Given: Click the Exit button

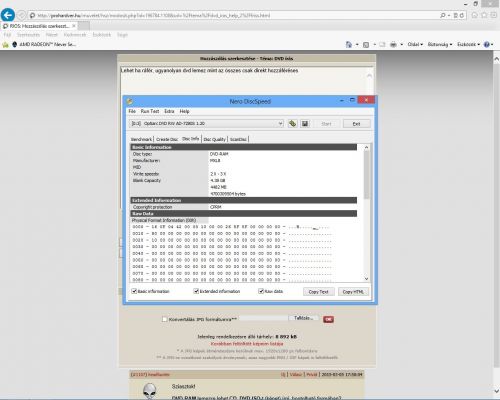Looking at the screenshot, I should [356, 124].
